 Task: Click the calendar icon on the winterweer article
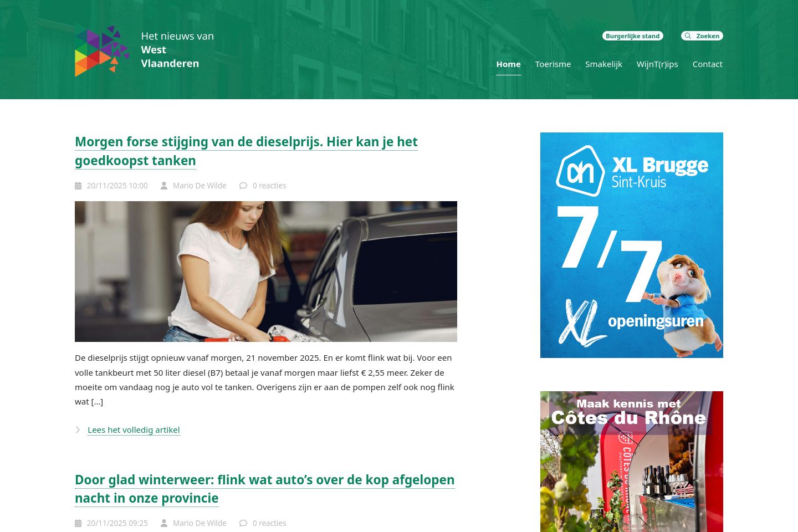pyautogui.click(x=78, y=524)
